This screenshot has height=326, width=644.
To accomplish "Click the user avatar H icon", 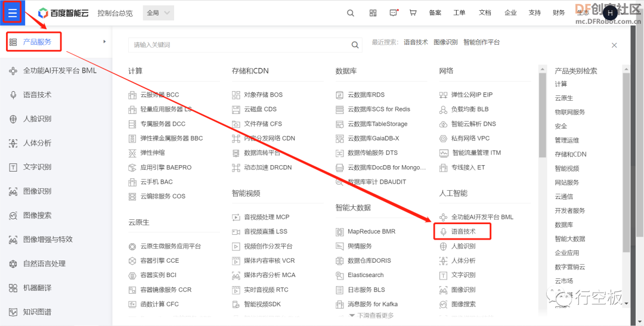I will pos(610,13).
